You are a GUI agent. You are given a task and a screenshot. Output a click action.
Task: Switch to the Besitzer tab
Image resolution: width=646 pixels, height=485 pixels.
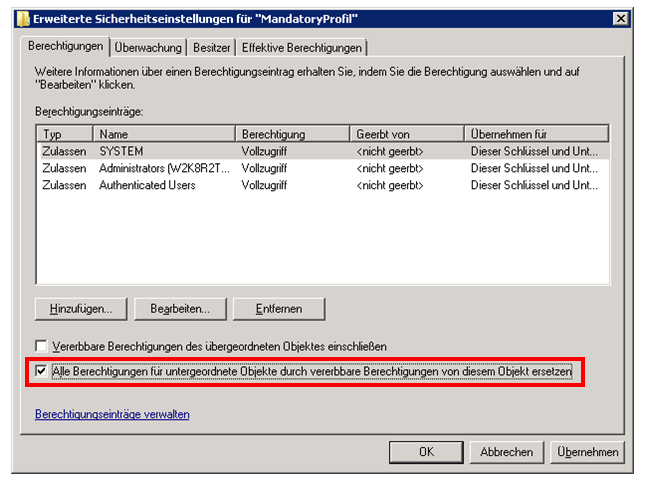[211, 47]
